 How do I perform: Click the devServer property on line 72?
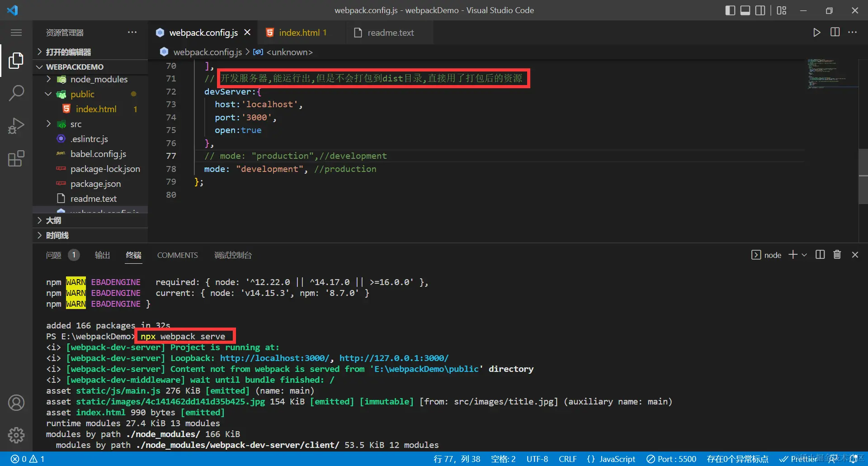pos(228,91)
